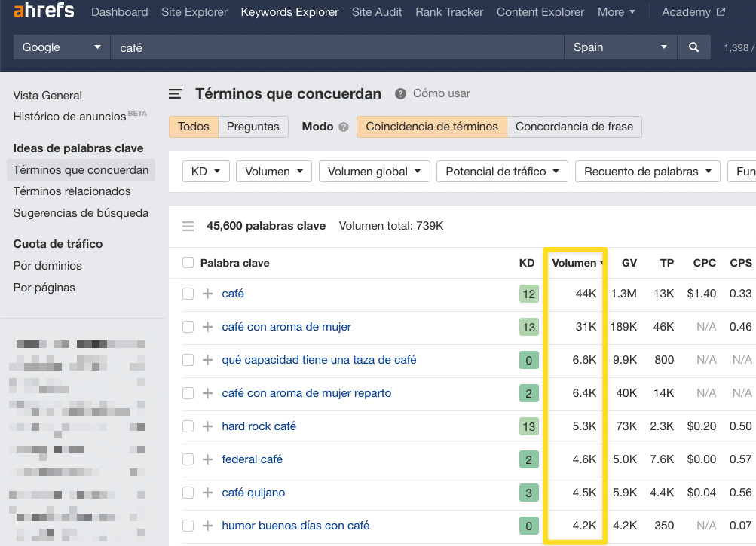Open the KD filter dropdown
The height and width of the screenshot is (546, 756).
tap(206, 172)
